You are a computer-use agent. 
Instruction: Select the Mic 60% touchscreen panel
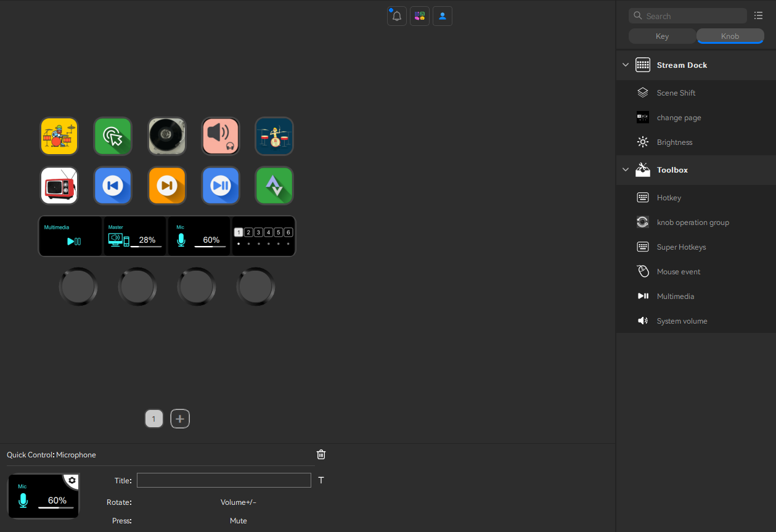199,235
